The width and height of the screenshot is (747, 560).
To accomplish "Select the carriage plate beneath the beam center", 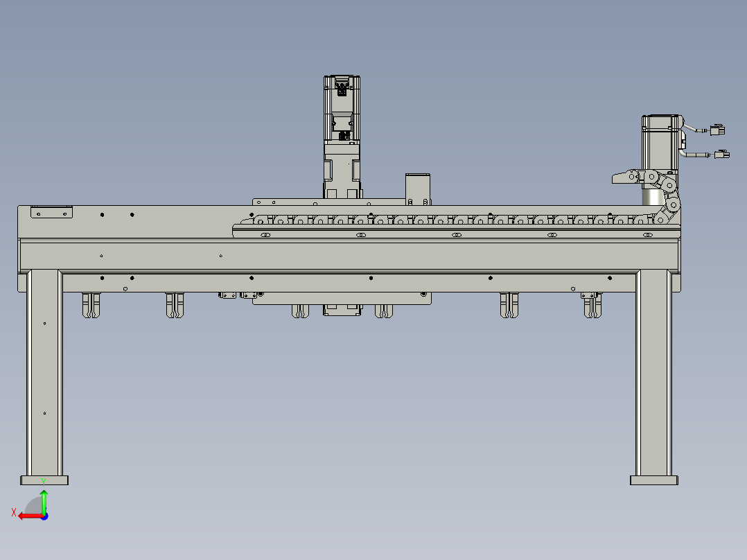I will click(342, 298).
